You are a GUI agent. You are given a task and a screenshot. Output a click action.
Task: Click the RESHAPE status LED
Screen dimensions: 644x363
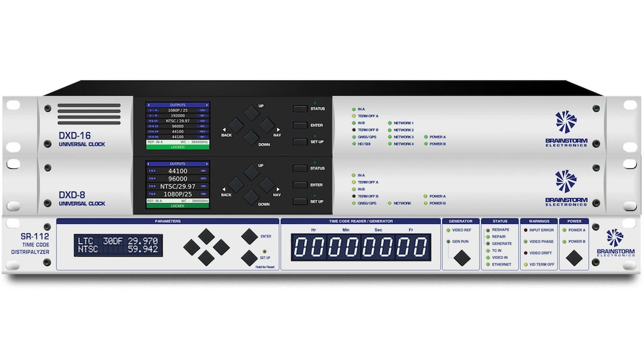[488, 230]
